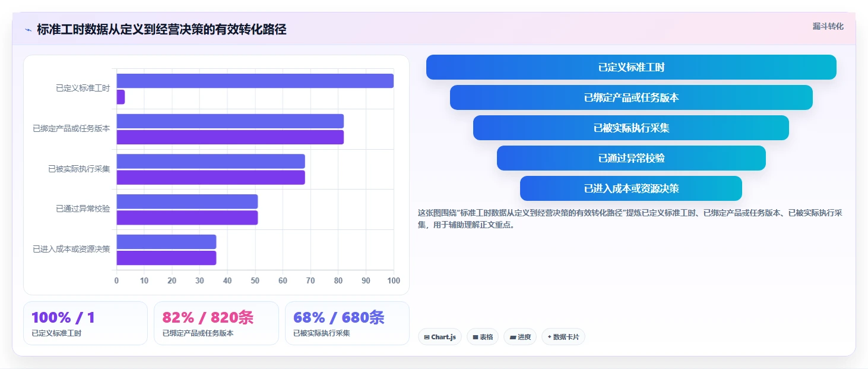This screenshot has height=369, width=868.
Task: Click the 已进入成本或资源决策 funnel stage
Action: [x=631, y=188]
